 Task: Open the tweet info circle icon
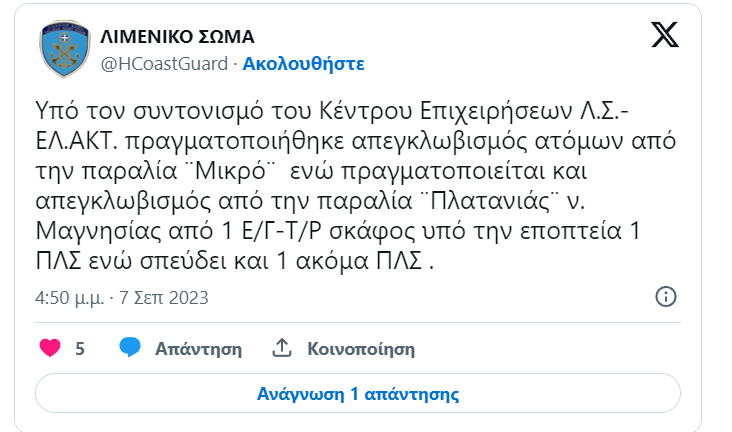[666, 297]
